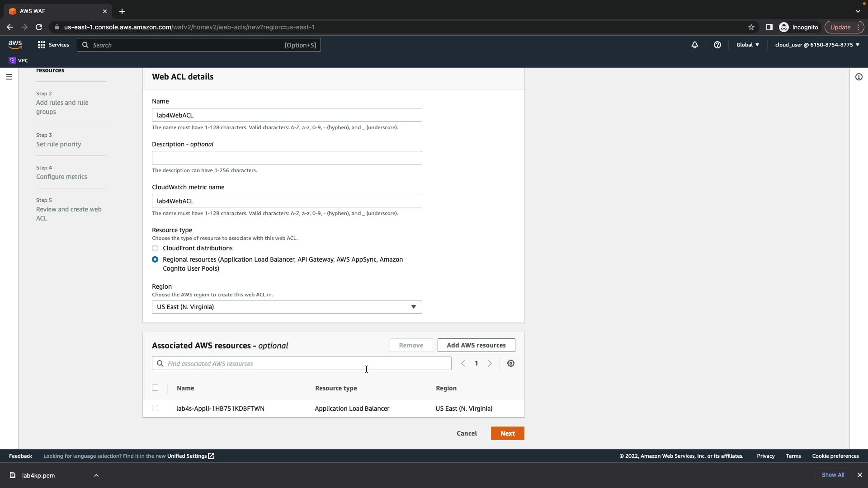Open the Region US East dropdown
868x488 pixels.
tap(287, 307)
